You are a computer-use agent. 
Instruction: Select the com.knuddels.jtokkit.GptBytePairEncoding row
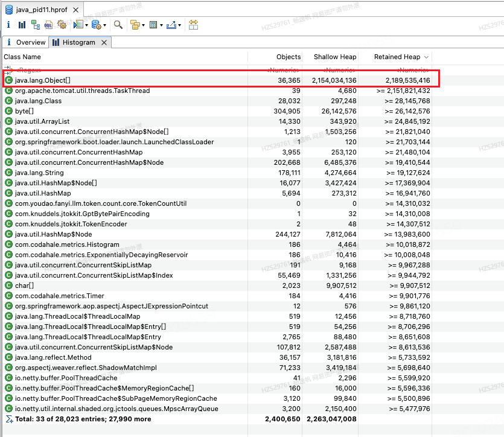[x=217, y=214]
